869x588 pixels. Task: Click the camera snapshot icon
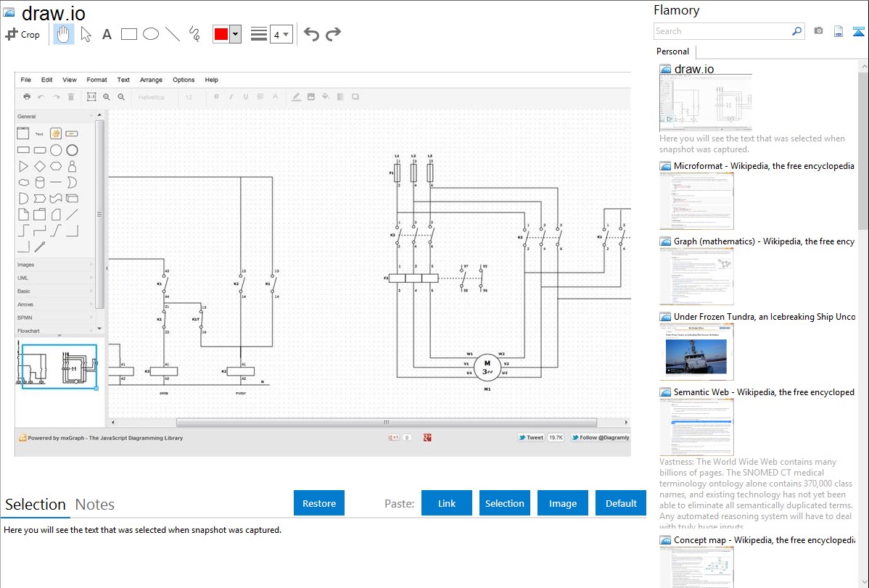click(x=818, y=31)
